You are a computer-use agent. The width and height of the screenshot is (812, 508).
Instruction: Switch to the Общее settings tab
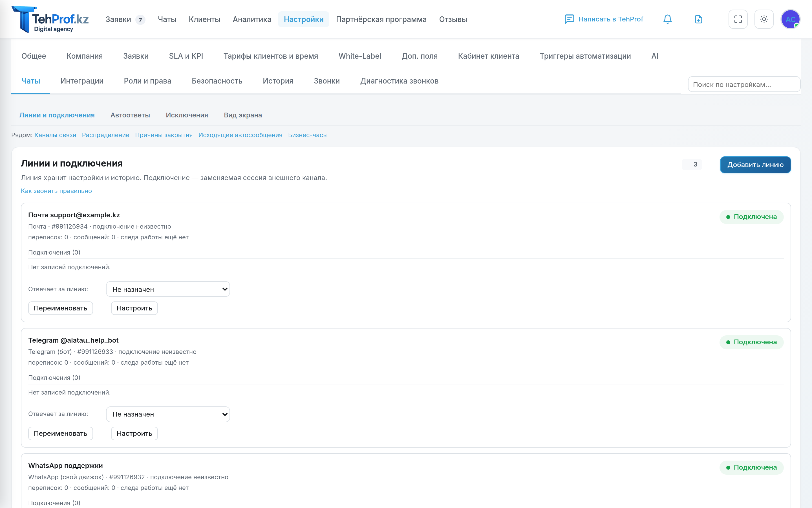pos(34,56)
